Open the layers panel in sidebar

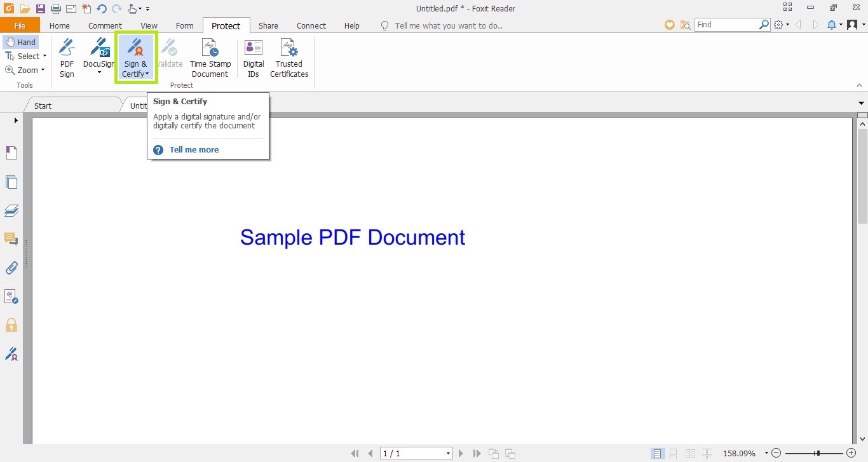click(11, 210)
